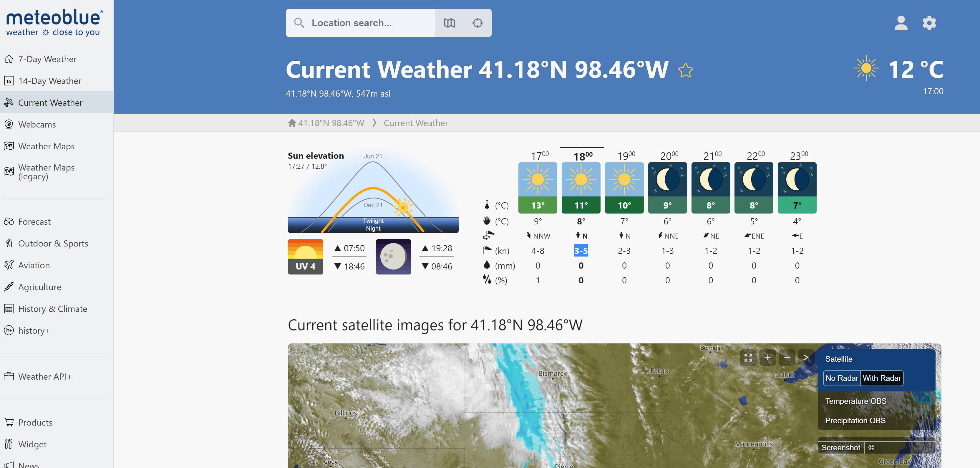The height and width of the screenshot is (468, 980).
Task: Open the 14-Day Weather page
Action: 49,81
